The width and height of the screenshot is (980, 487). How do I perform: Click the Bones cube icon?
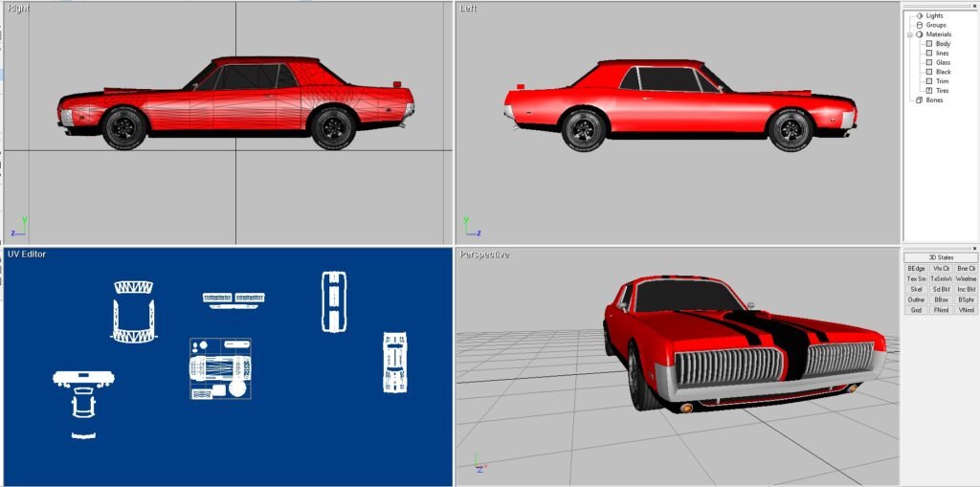[x=920, y=100]
